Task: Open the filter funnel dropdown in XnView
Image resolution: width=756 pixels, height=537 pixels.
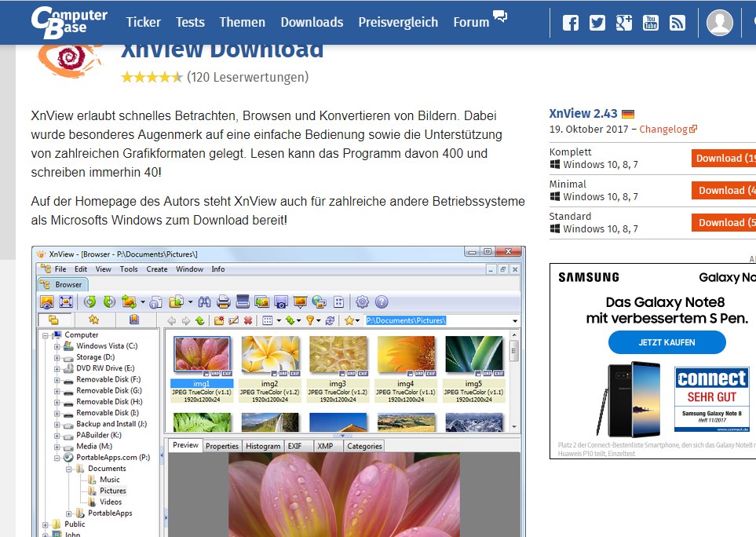Action: click(313, 320)
